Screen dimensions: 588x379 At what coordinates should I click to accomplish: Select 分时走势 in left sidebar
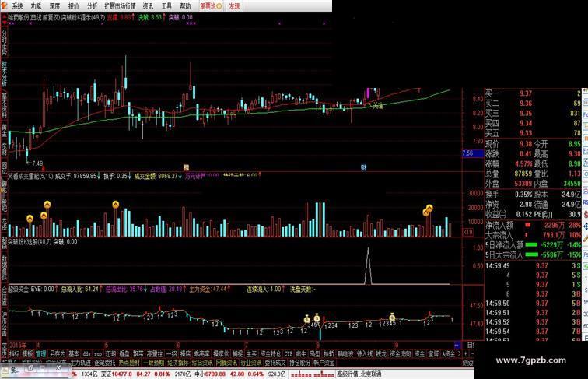pyautogui.click(x=4, y=43)
